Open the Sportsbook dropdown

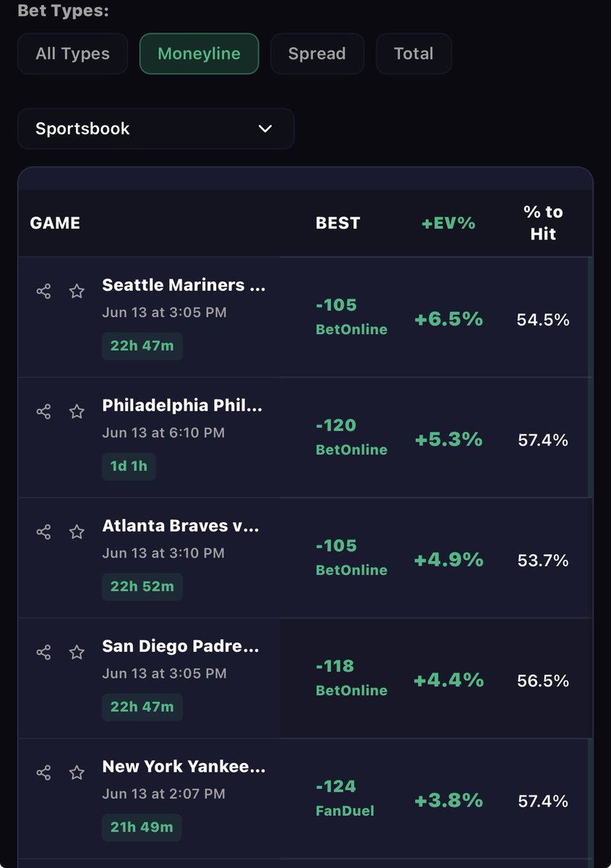(x=156, y=129)
